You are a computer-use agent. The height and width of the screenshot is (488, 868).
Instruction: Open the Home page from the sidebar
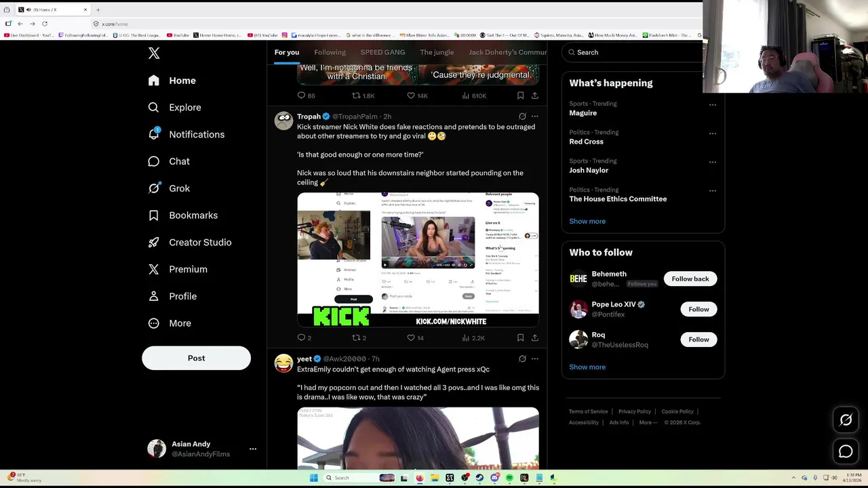pyautogui.click(x=173, y=81)
